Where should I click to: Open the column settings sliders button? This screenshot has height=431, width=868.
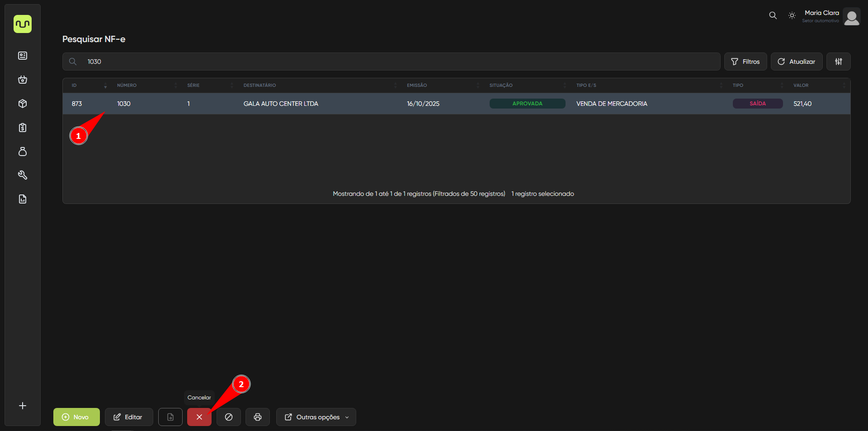pos(838,62)
